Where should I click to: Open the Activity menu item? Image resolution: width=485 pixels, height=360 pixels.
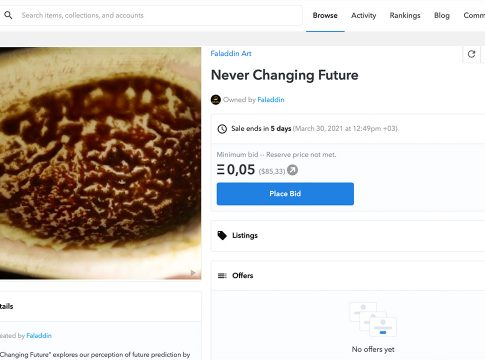tap(363, 15)
